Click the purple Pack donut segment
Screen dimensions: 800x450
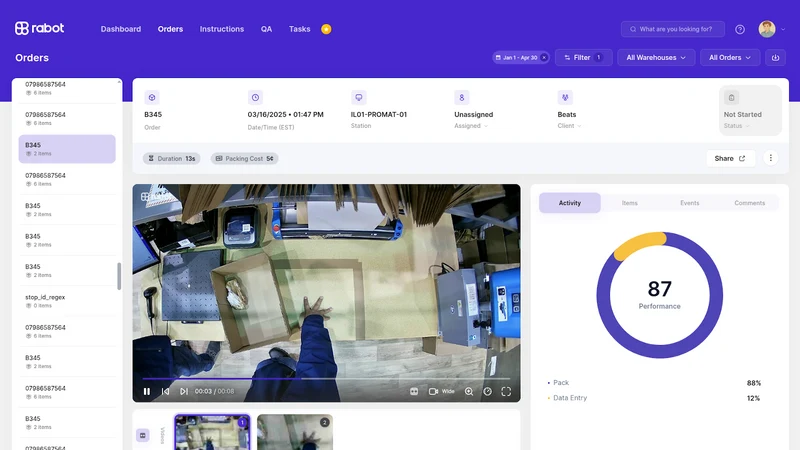click(x=660, y=352)
